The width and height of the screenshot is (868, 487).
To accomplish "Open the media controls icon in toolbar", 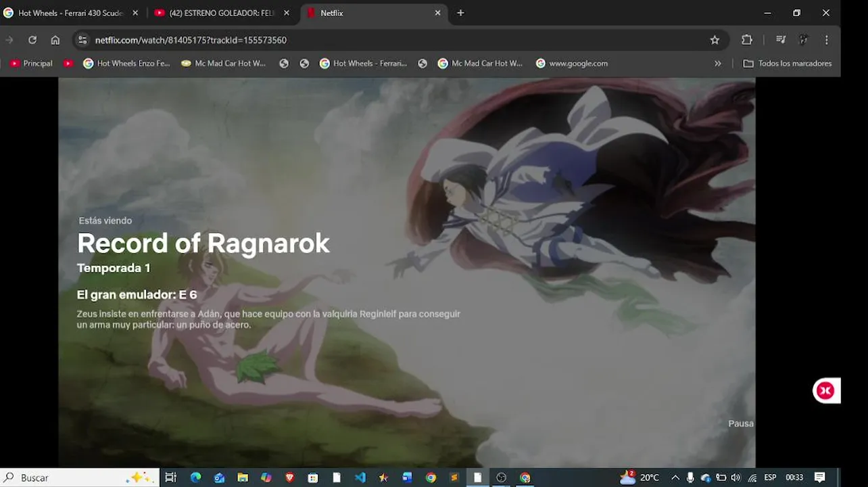I will [781, 40].
